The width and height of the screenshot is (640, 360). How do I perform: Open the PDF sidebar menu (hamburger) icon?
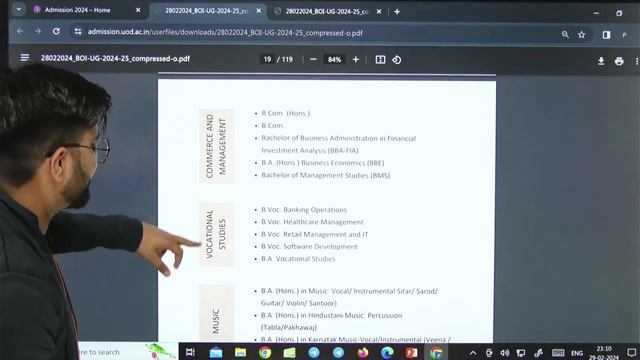click(x=25, y=58)
